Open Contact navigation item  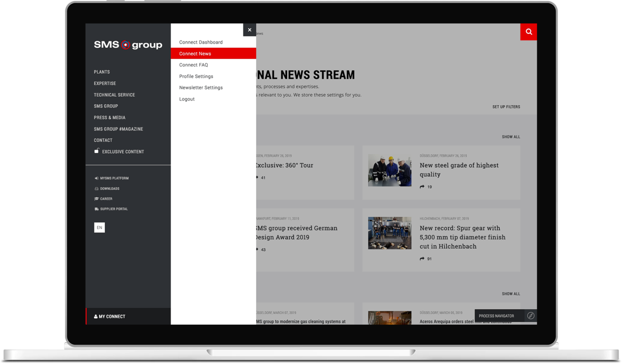click(x=103, y=140)
